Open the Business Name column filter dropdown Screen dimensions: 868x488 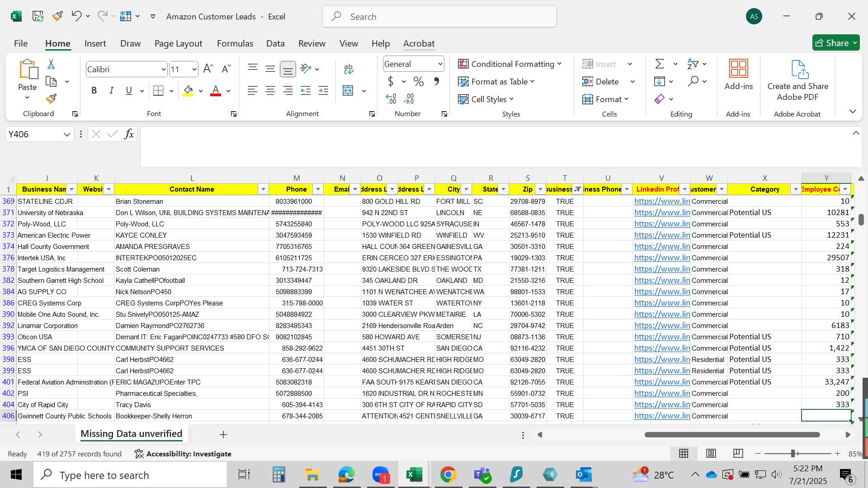point(71,189)
